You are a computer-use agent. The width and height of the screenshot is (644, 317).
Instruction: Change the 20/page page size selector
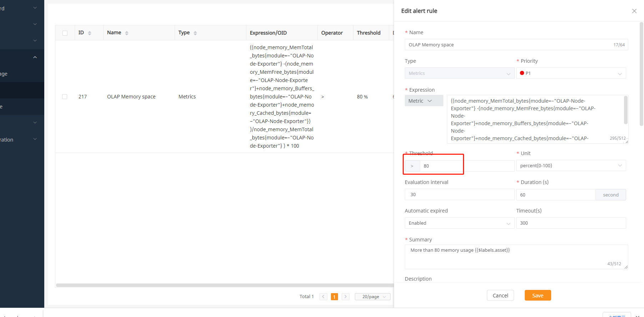pos(372,297)
